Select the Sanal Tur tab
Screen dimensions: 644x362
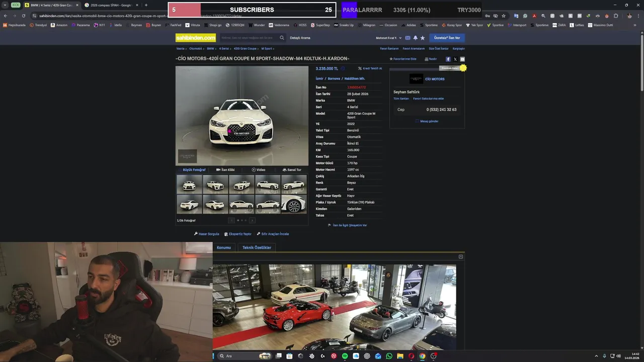click(292, 170)
